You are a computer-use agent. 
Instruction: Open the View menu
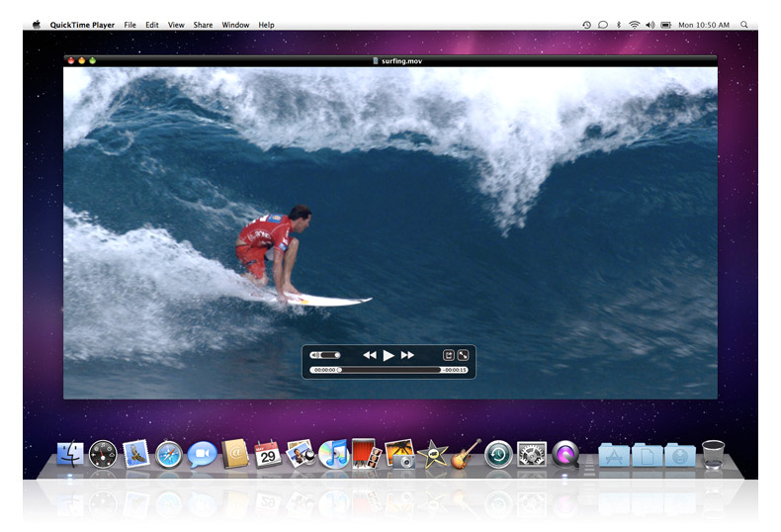176,25
